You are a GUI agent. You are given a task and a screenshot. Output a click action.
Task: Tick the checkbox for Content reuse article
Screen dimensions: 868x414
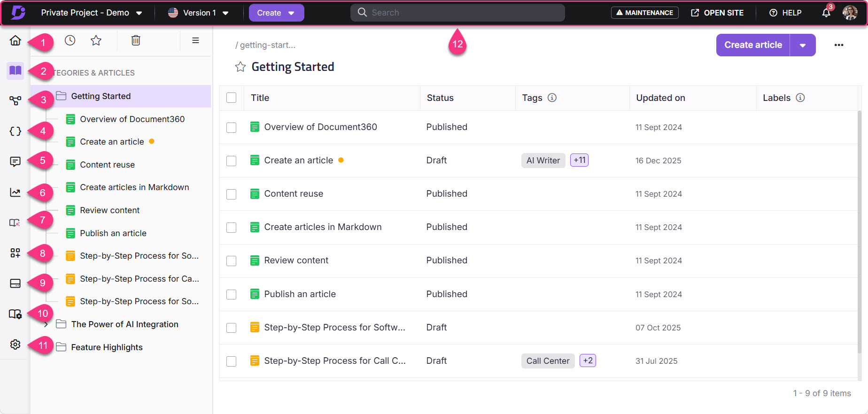pyautogui.click(x=231, y=194)
